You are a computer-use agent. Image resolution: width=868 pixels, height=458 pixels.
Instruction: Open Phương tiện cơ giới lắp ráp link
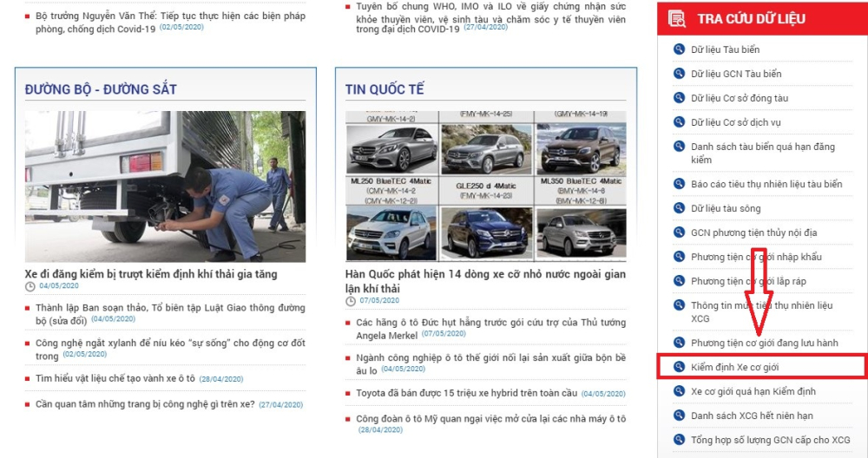click(x=748, y=282)
